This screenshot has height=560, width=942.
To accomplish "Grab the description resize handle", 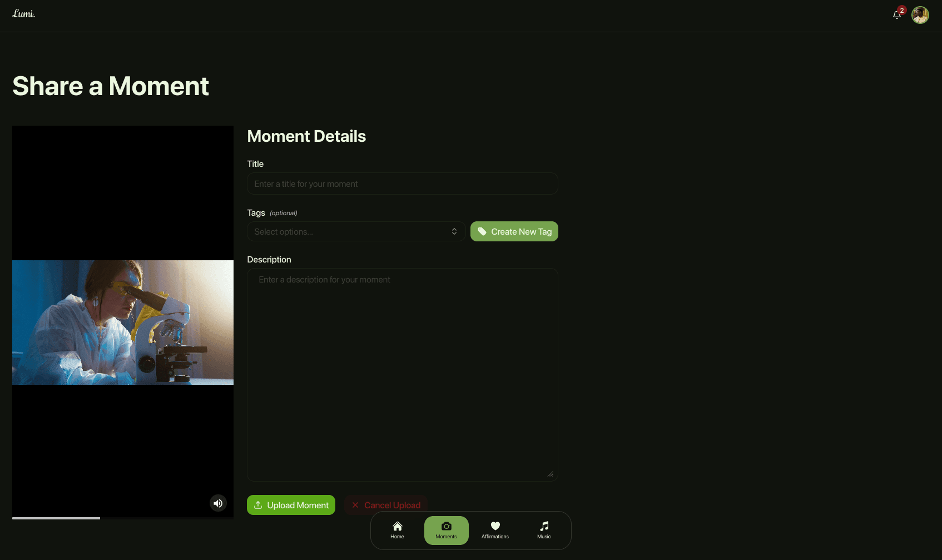I will 551,474.
